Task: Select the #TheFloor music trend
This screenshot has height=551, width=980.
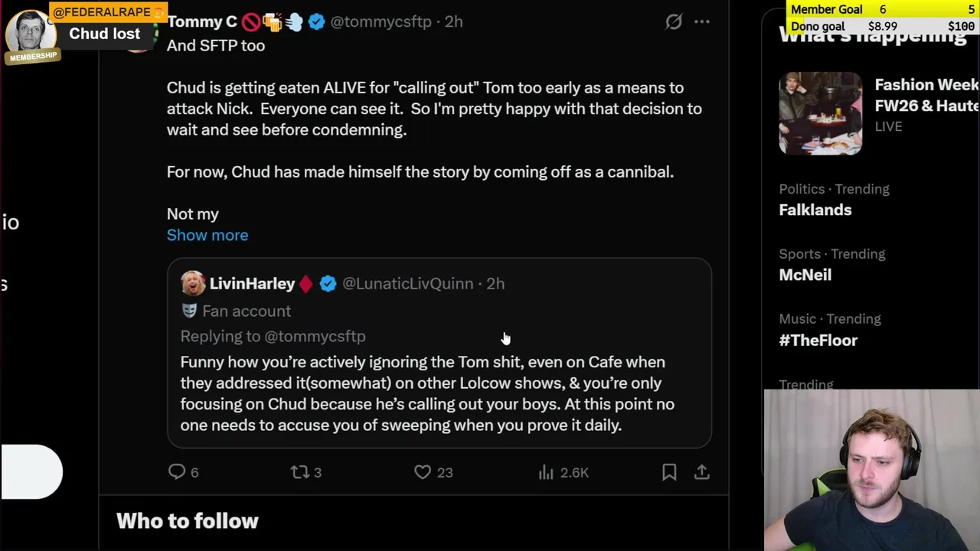Action: (818, 340)
